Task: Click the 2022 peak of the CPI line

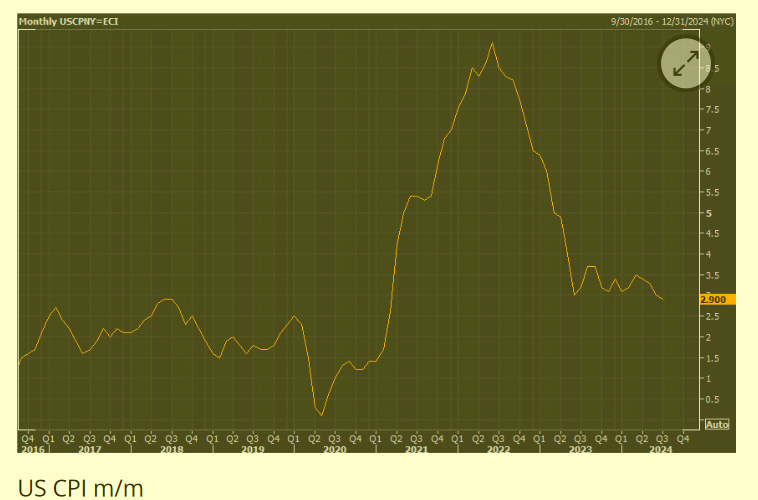Action: [x=492, y=43]
